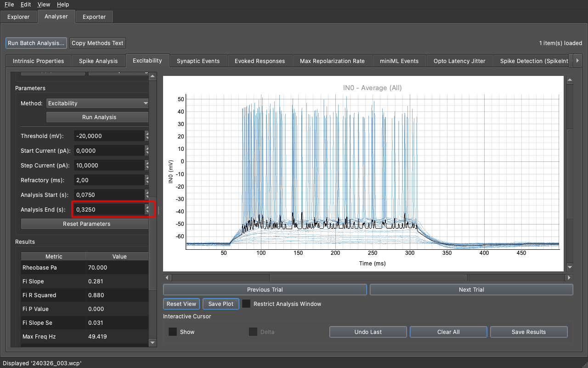Click the Threshold (mV) value field

(109, 136)
